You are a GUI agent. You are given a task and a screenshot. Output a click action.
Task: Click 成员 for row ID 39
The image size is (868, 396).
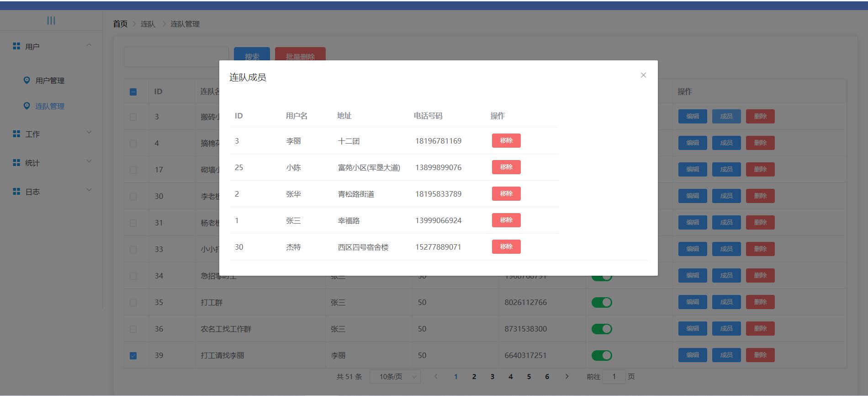tap(726, 355)
